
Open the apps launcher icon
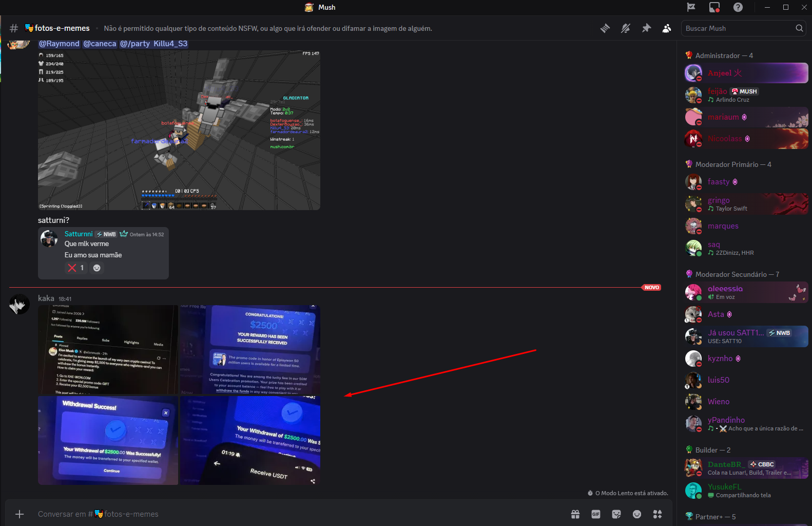click(x=658, y=514)
